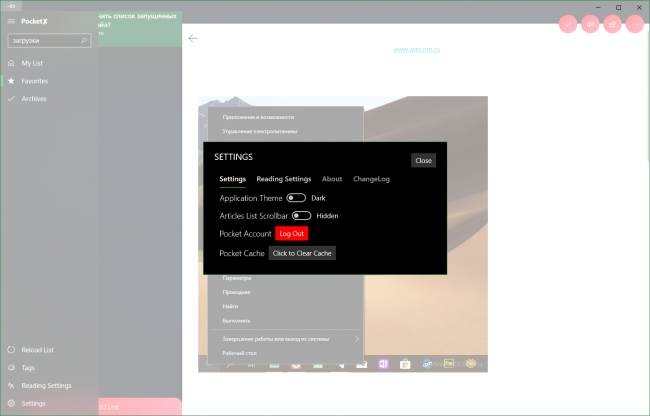Open the About tab

[x=332, y=179]
